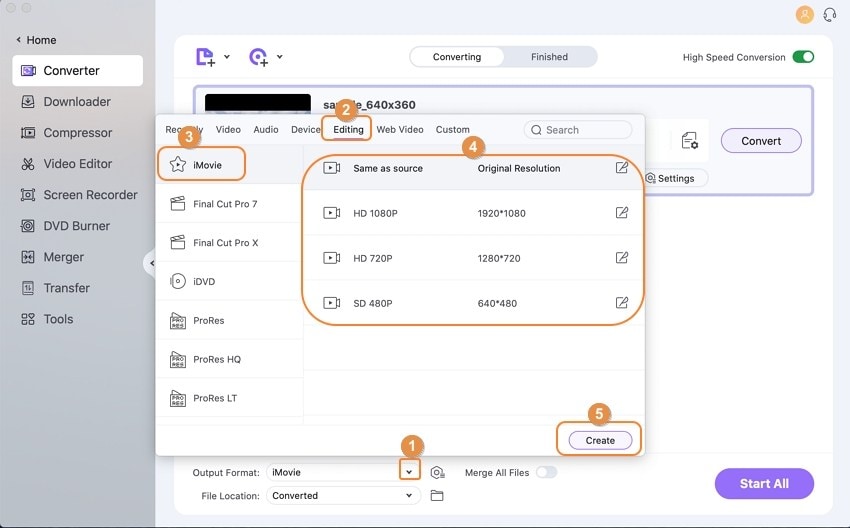Expand the Output Format dropdown arrow

click(x=409, y=472)
